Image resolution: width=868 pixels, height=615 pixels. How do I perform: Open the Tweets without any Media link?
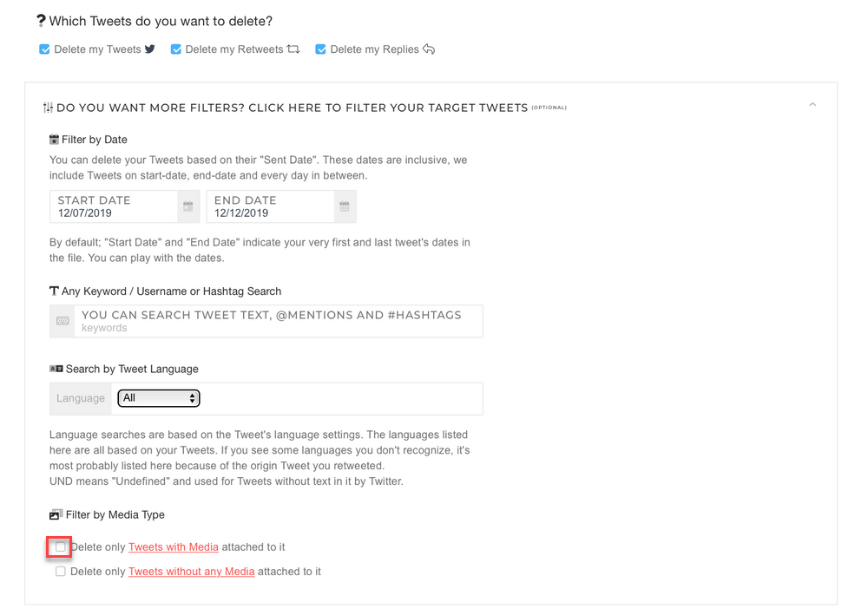[191, 572]
